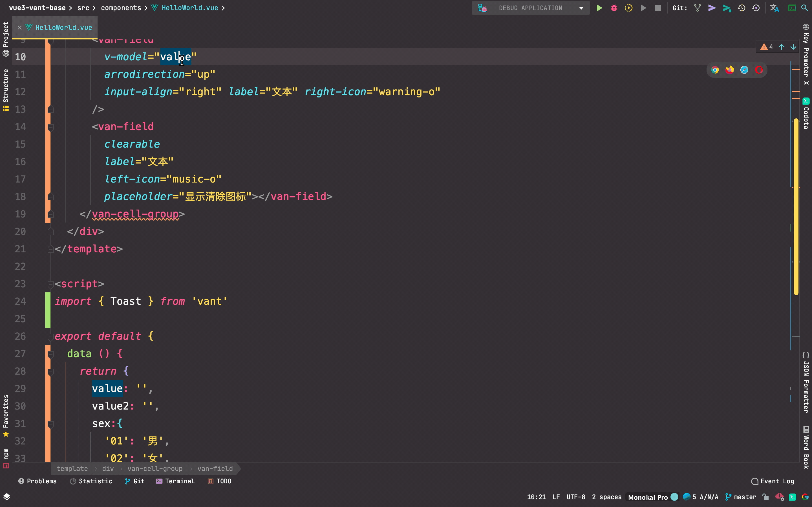Open the Problems tool window tab
Viewport: 812px width, 507px height.
[x=37, y=481]
